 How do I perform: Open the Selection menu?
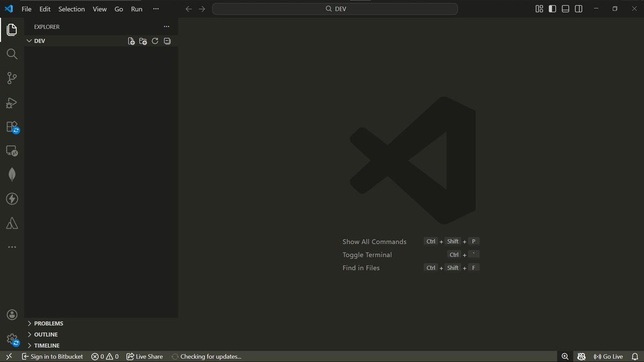pyautogui.click(x=71, y=9)
